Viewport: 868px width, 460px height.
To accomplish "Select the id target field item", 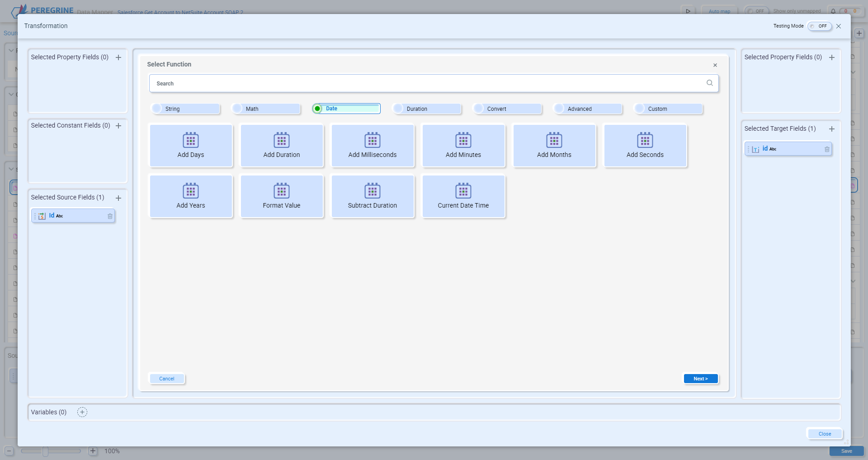I will tap(788, 149).
